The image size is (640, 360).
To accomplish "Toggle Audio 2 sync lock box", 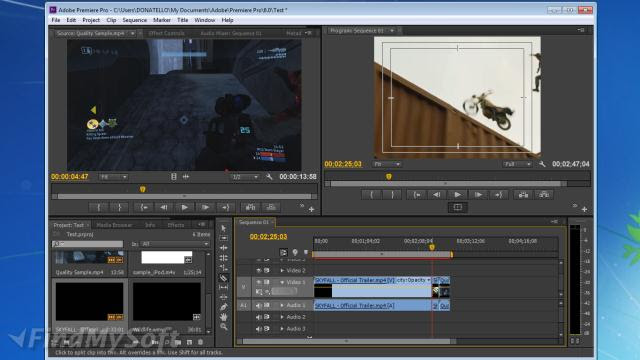I will pos(267,317).
